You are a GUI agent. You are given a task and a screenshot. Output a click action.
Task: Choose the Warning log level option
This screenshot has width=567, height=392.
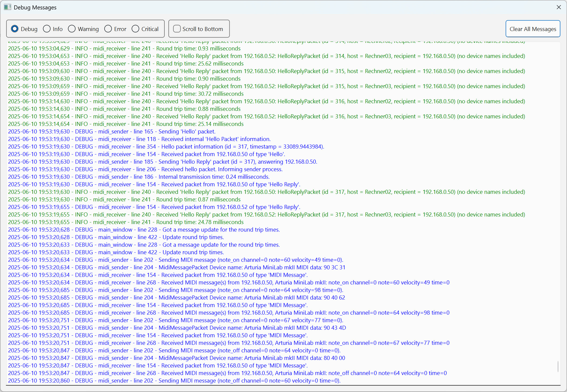pos(72,29)
